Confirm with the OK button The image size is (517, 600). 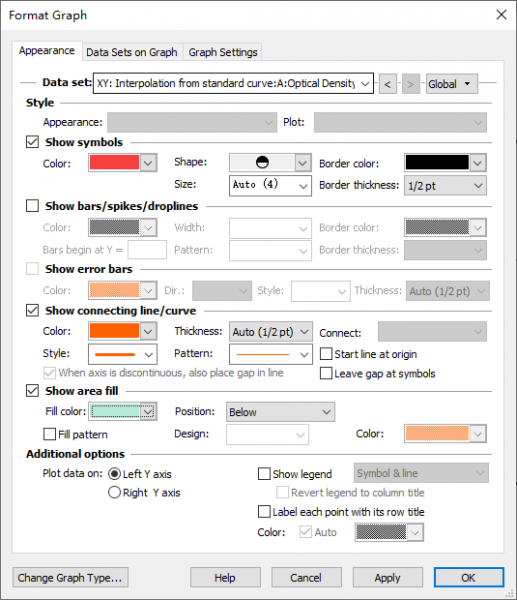pos(469,577)
